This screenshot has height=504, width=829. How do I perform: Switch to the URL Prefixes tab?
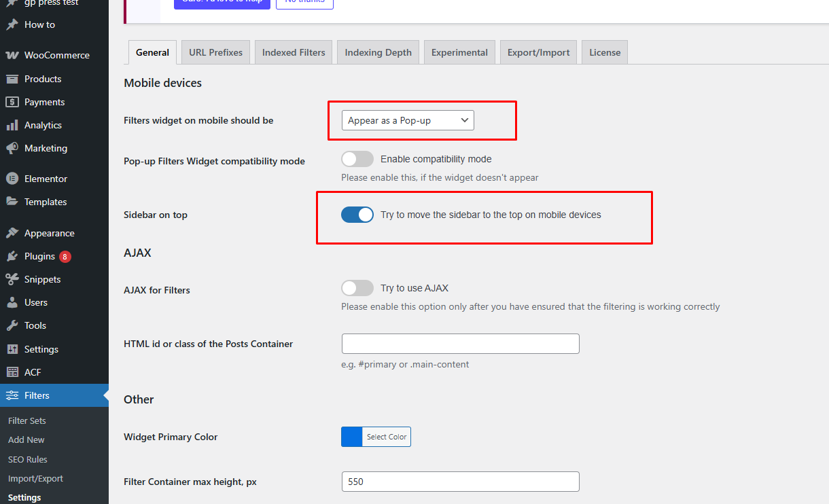215,52
